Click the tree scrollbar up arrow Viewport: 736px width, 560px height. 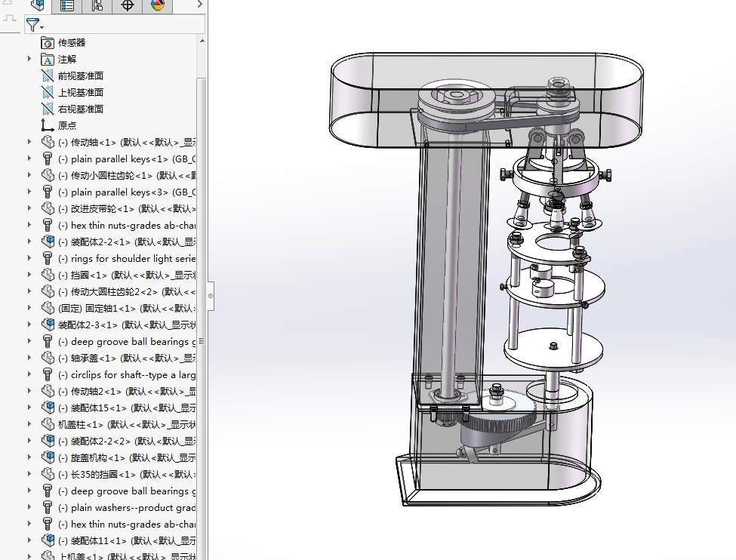tap(202, 41)
